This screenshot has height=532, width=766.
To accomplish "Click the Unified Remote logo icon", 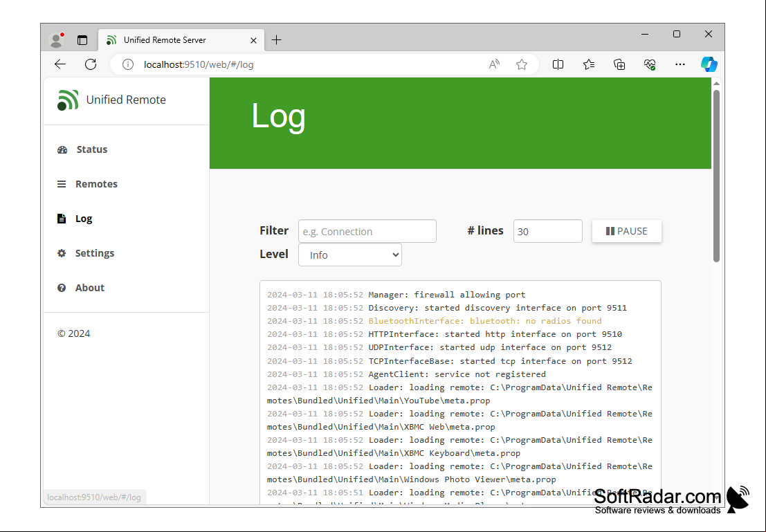I will point(68,100).
